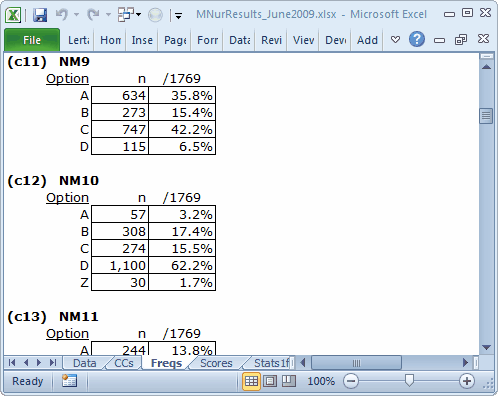Click the zoom slider handle
The height and width of the screenshot is (396, 498).
[409, 380]
